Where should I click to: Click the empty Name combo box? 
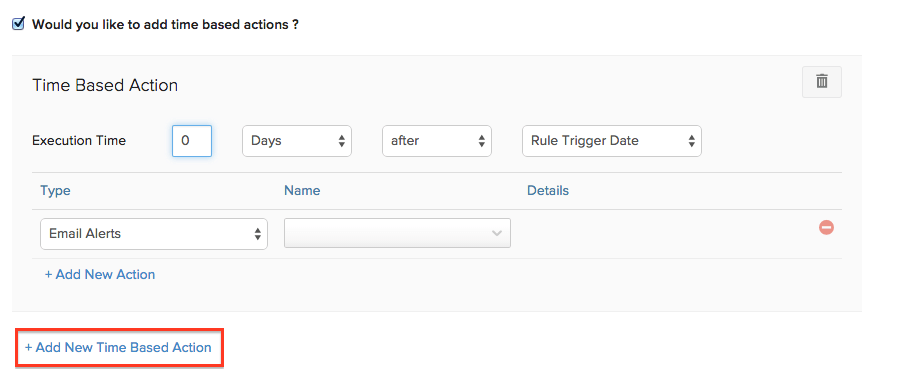coord(397,233)
